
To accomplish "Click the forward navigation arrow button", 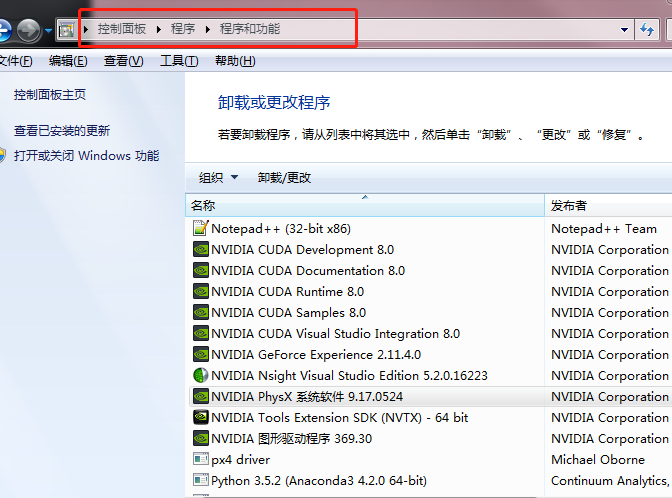I will tap(29, 30).
